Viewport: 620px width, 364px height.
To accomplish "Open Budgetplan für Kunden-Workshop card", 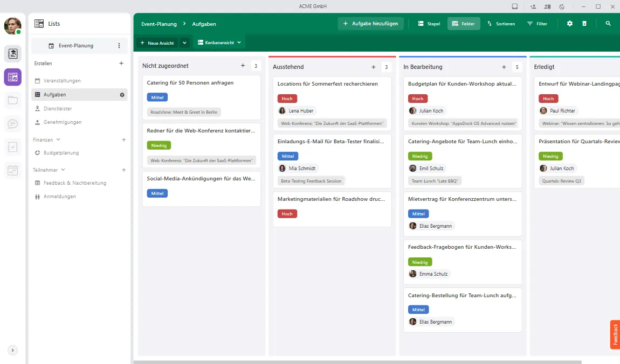I will tap(463, 103).
